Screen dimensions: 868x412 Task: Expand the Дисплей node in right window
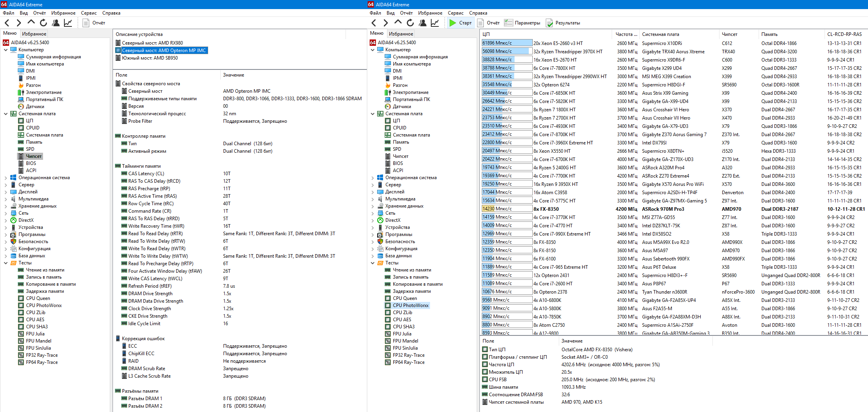[x=372, y=192]
